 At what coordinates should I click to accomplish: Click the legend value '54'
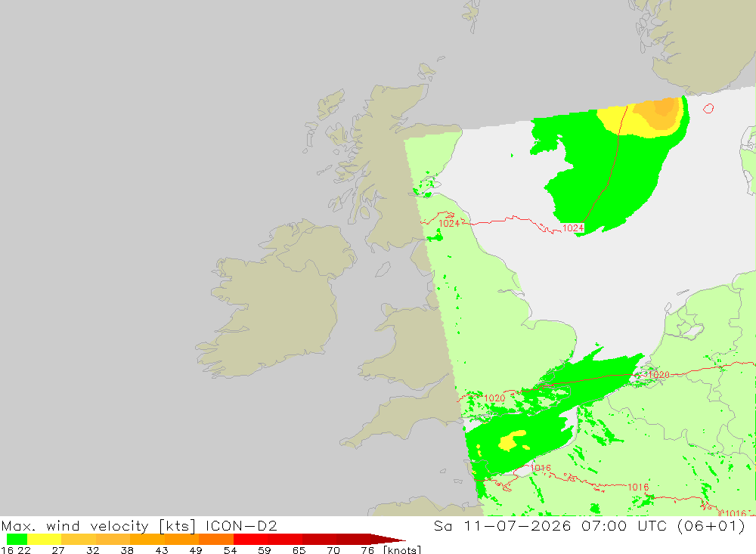point(230,549)
